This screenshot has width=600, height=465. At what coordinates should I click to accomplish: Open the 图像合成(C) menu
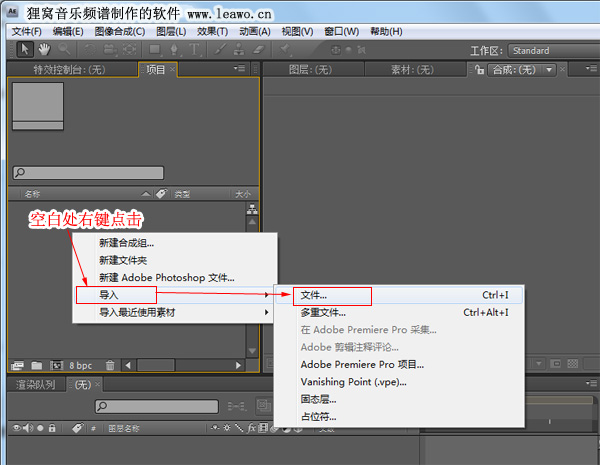click(x=120, y=31)
